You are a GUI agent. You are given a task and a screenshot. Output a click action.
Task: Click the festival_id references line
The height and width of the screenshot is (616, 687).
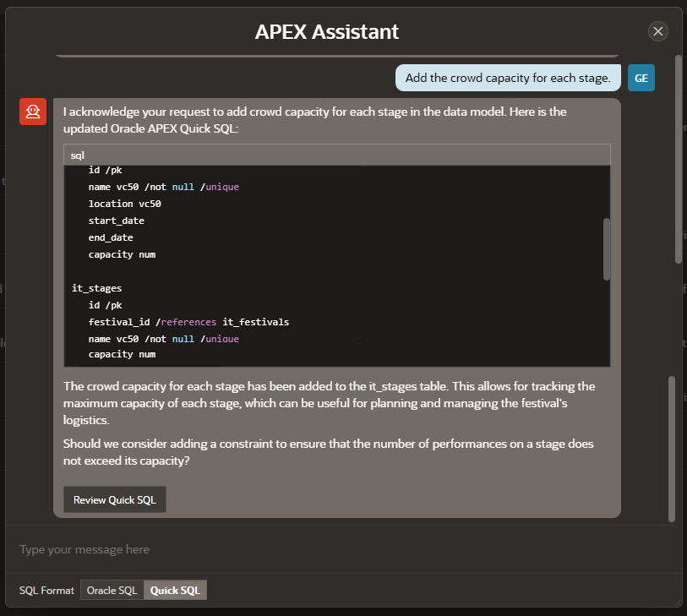188,322
